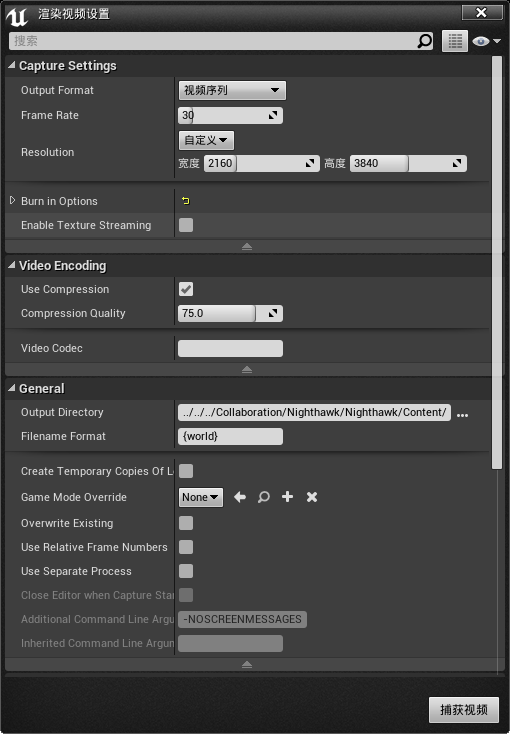510x734 pixels.
Task: Browse to Game Mode asset in content browser
Action: point(264,497)
